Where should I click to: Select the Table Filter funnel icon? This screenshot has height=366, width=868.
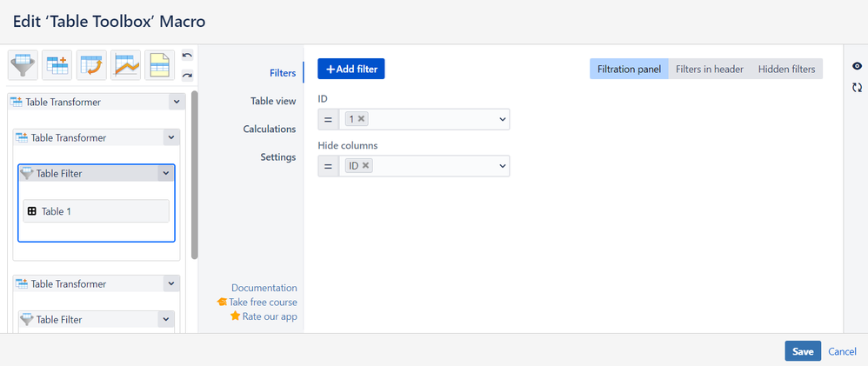tap(23, 65)
